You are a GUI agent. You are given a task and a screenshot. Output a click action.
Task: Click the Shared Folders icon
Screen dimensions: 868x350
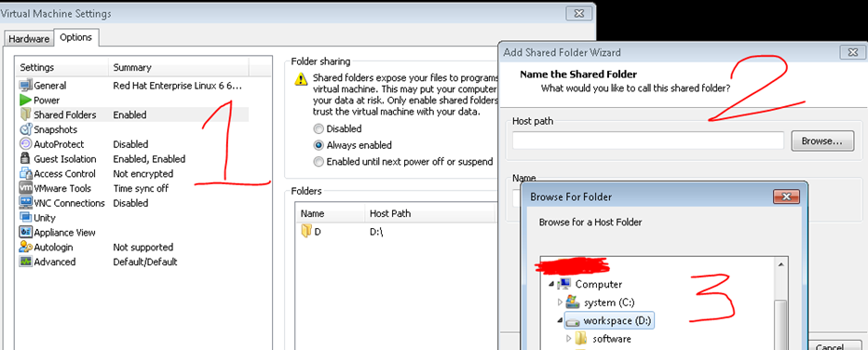26,115
